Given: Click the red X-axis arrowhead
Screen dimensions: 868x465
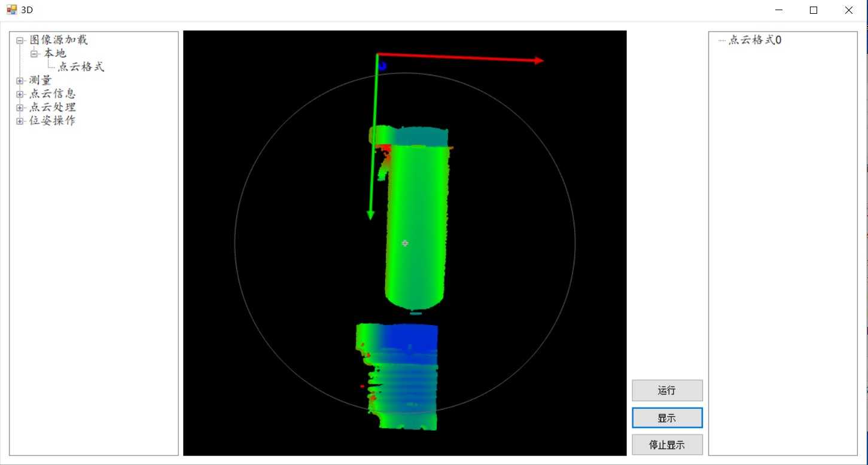Looking at the screenshot, I should click(539, 60).
